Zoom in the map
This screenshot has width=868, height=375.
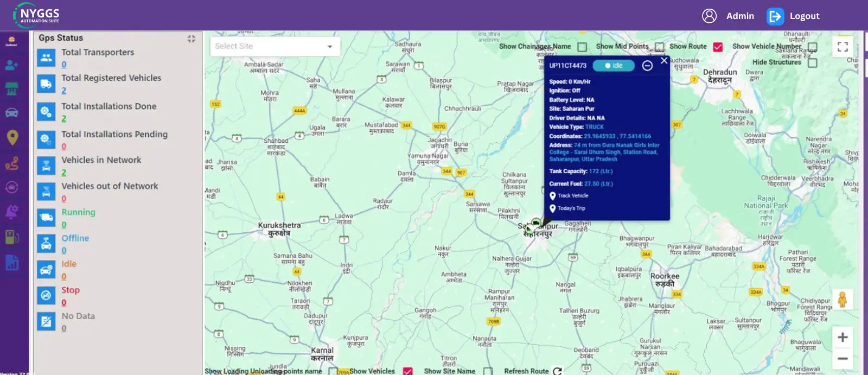pos(843,337)
